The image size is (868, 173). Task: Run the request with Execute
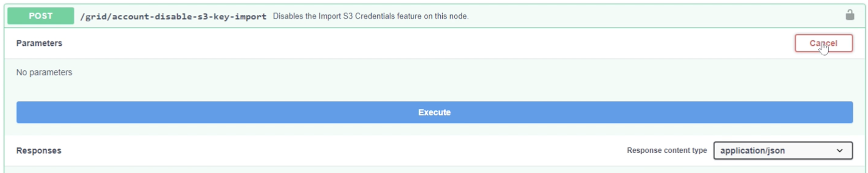click(x=434, y=112)
